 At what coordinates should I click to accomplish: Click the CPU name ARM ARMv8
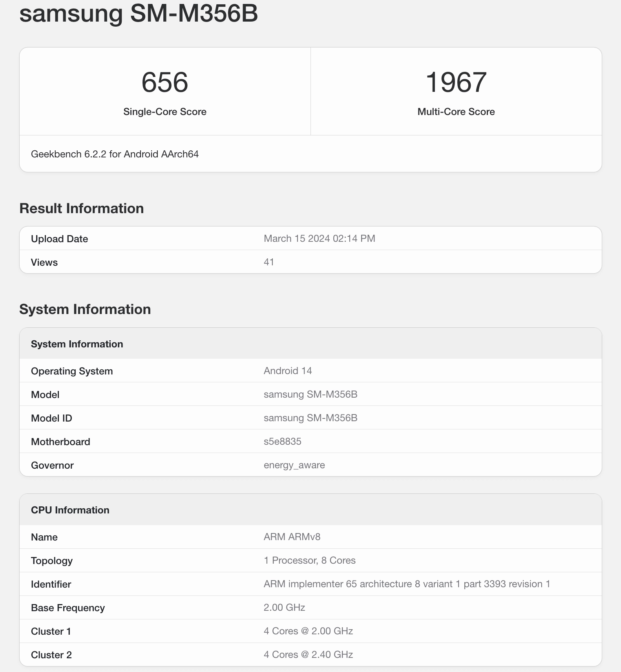292,537
